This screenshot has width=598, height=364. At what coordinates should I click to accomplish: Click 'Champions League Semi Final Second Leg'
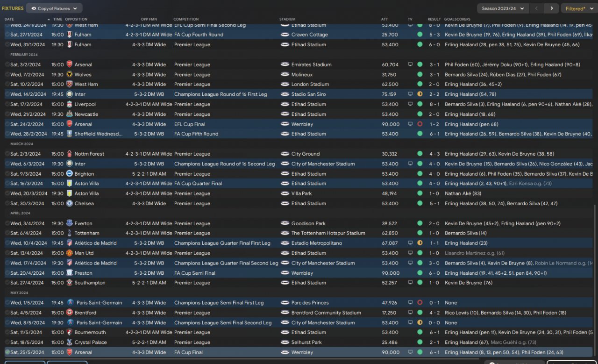point(223,322)
